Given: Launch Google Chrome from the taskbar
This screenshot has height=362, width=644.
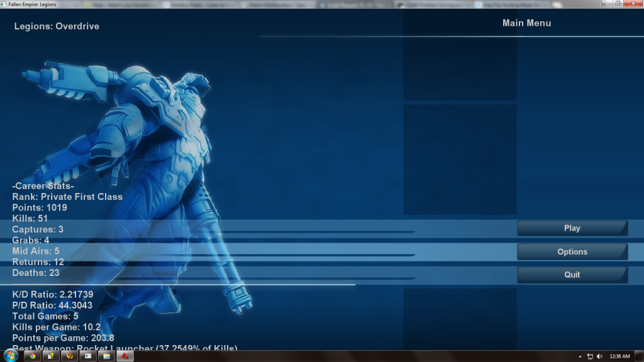Looking at the screenshot, I should tap(33, 356).
